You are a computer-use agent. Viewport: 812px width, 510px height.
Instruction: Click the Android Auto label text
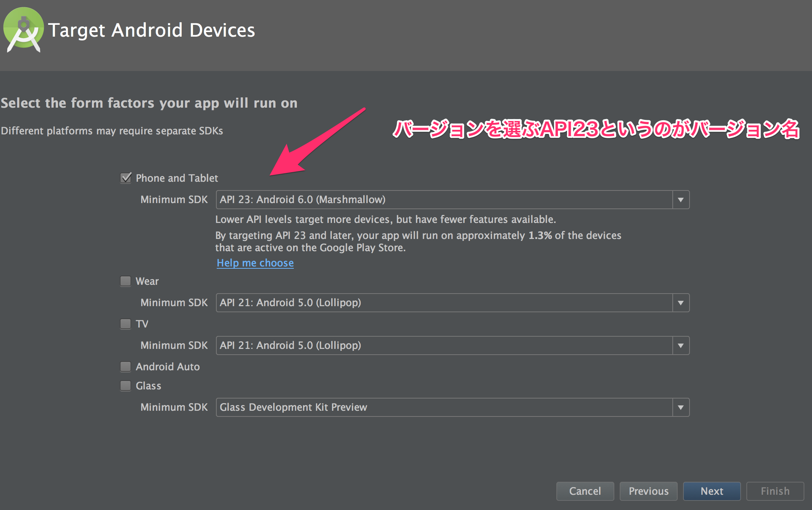point(168,367)
